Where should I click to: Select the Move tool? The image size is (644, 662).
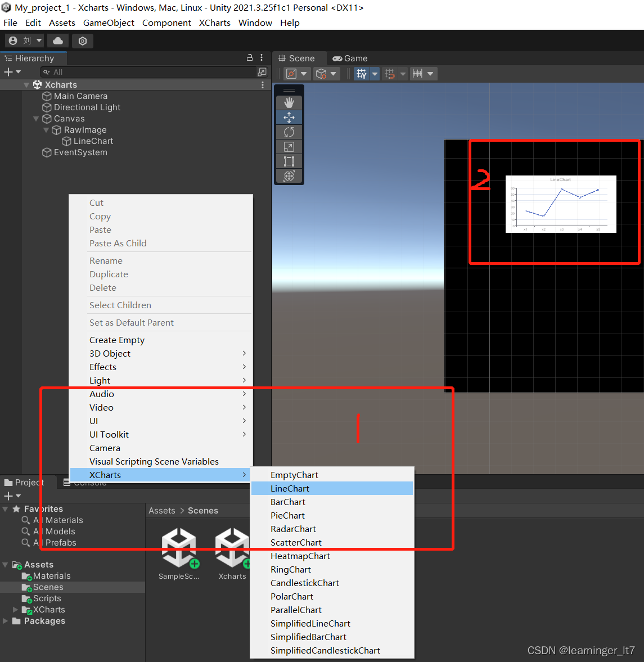pos(289,118)
